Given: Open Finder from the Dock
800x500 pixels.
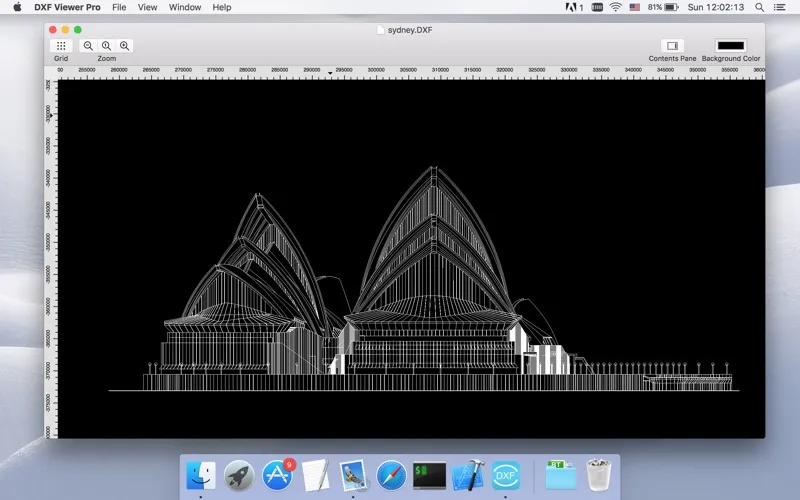Looking at the screenshot, I should pos(201,475).
